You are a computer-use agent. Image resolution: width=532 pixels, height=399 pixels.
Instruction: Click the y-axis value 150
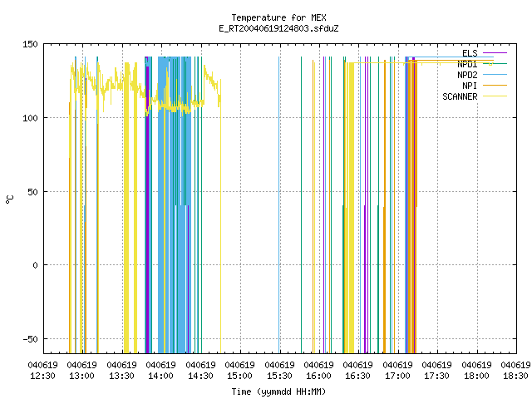[x=30, y=44]
